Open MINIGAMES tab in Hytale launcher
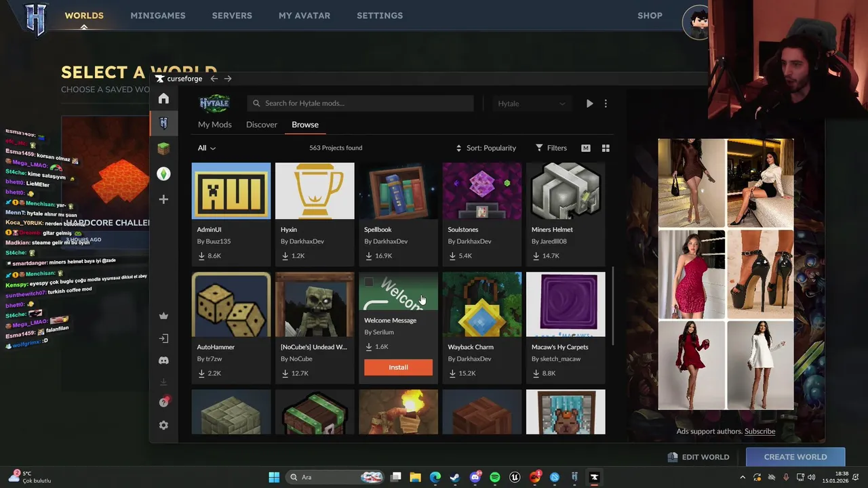 [x=158, y=16]
